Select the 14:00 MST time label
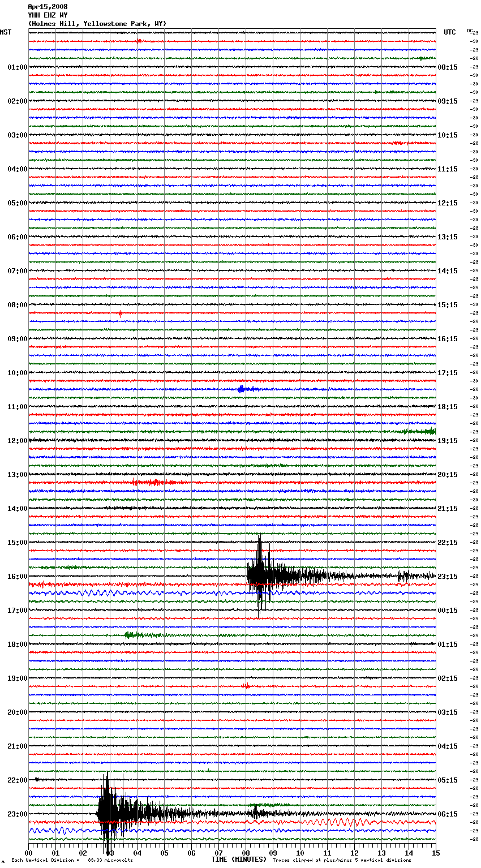Image resolution: width=481 pixels, height=868 pixels. [18, 509]
